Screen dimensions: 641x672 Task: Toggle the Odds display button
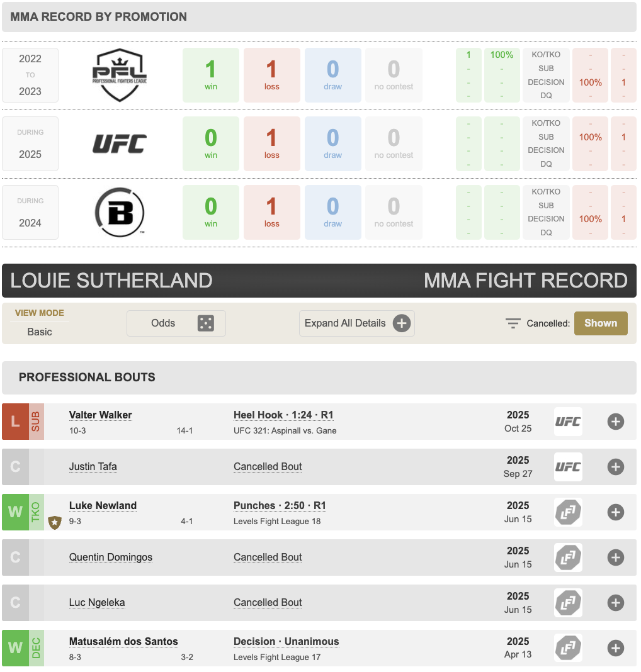tap(176, 323)
